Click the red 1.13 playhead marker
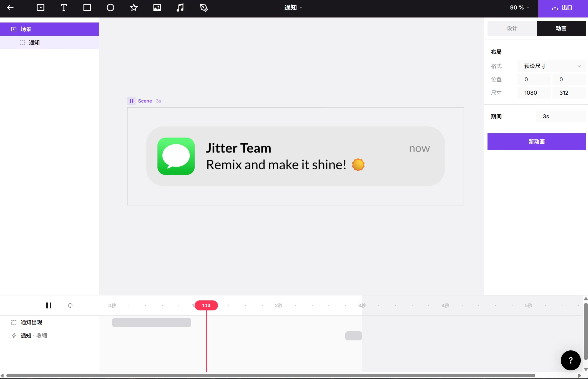588x379 pixels. click(x=206, y=305)
